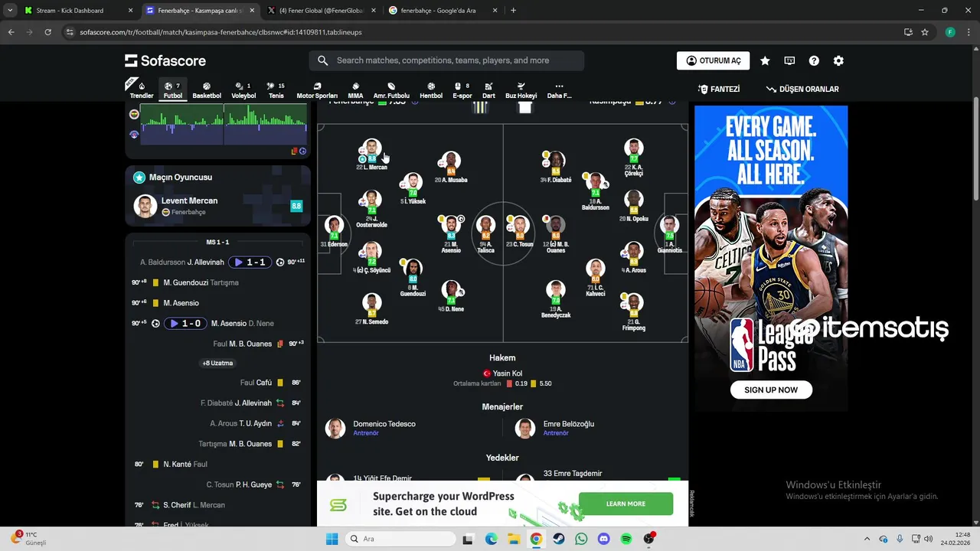980x551 pixels.
Task: Click player Ç. Söyüncü on the pitch
Action: point(372,257)
